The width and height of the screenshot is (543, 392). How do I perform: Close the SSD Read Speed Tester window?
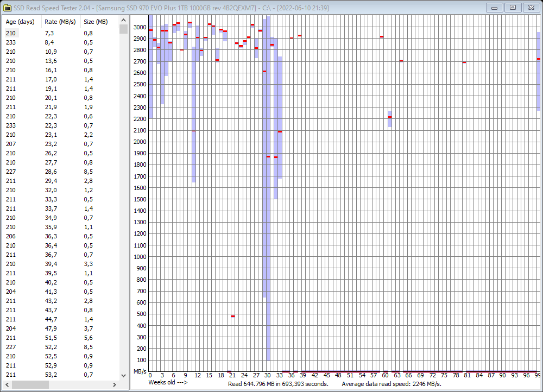click(x=531, y=8)
